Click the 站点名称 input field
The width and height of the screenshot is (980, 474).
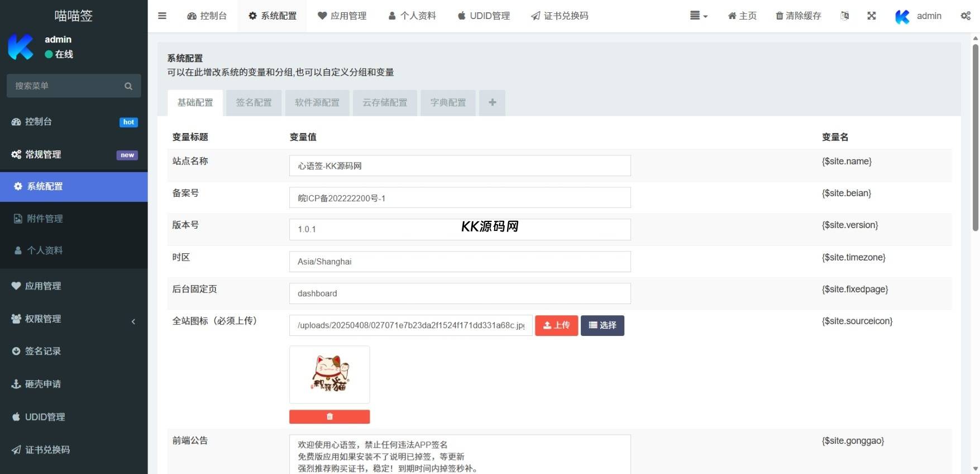pos(460,166)
